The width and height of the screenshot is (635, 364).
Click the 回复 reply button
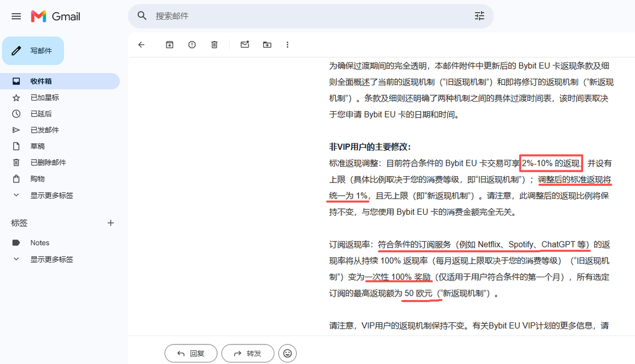tap(191, 353)
